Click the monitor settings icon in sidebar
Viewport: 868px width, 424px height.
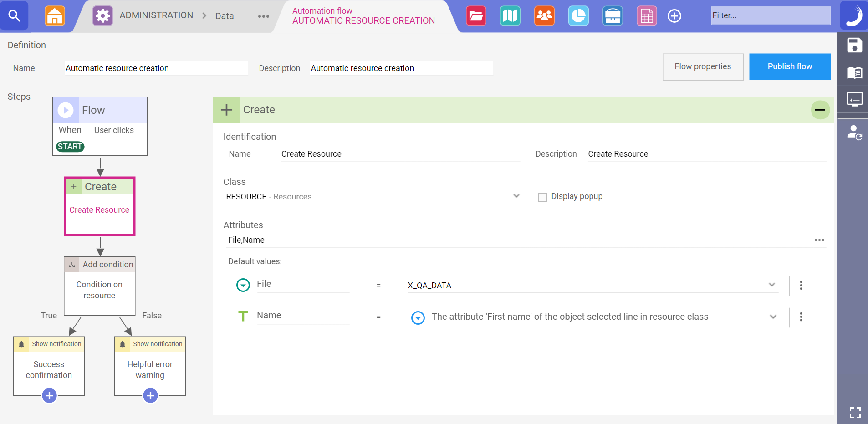[x=854, y=99]
